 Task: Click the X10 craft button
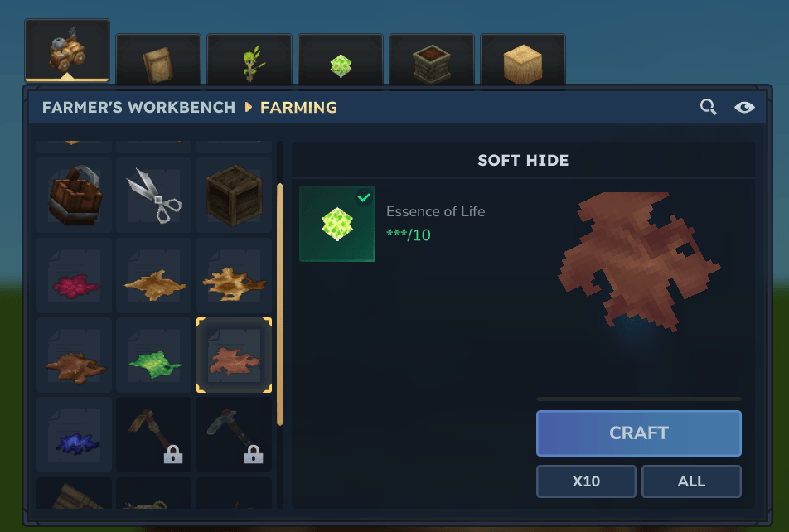tap(586, 481)
